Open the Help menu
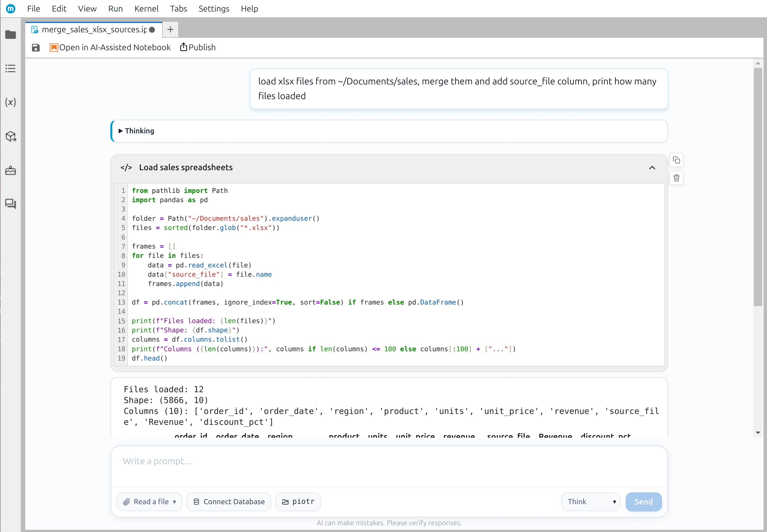The height and width of the screenshot is (532, 767). [x=249, y=9]
